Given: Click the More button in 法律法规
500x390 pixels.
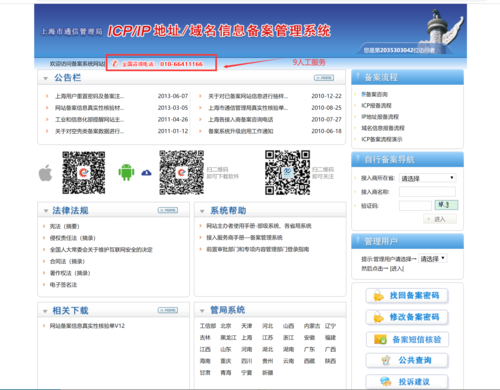Looking at the screenshot, I should [x=168, y=210].
